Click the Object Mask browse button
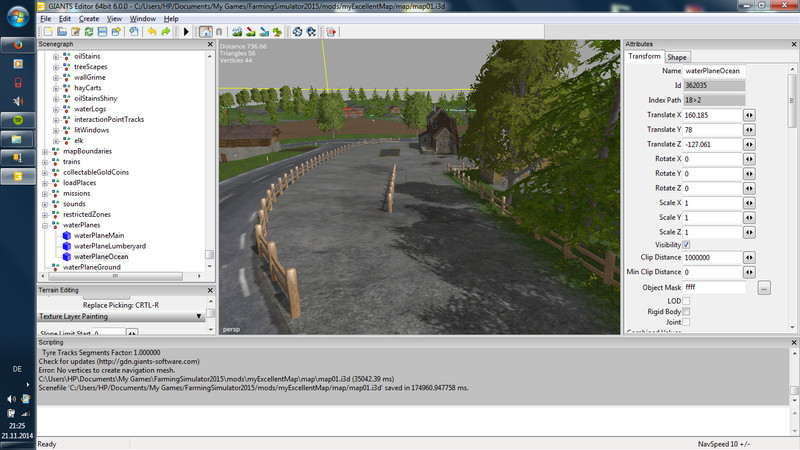This screenshot has width=800, height=450. click(x=764, y=288)
